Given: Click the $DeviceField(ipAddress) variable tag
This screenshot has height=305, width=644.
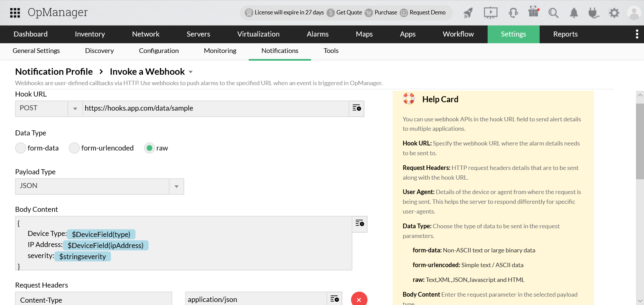Looking at the screenshot, I should pos(105,245).
